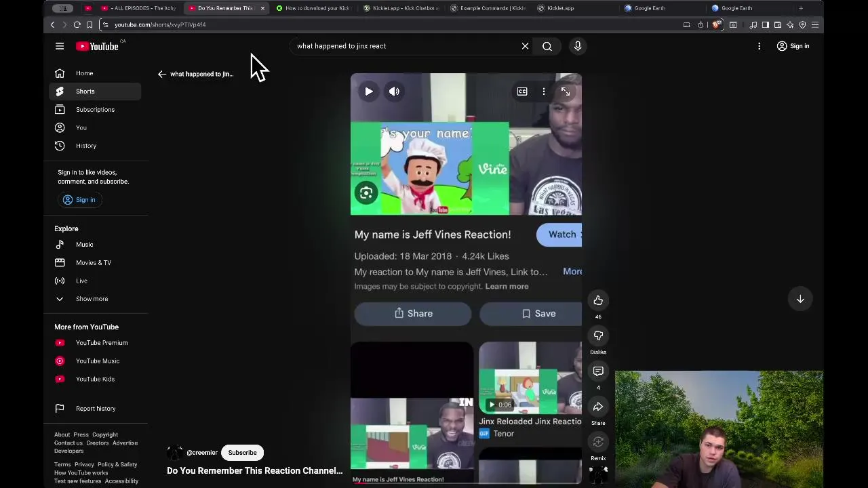The image size is (868, 488).
Task: Click the sidebar Sign in button
Action: click(79, 200)
